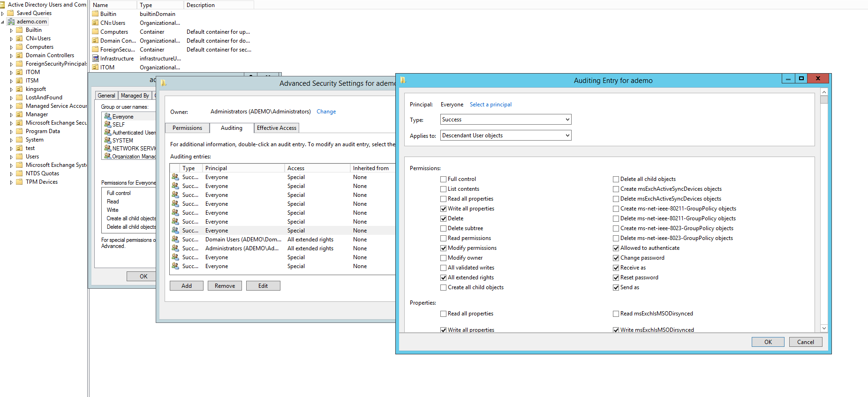Click the Change owner link
Viewport: 868px width, 397px height.
326,112
